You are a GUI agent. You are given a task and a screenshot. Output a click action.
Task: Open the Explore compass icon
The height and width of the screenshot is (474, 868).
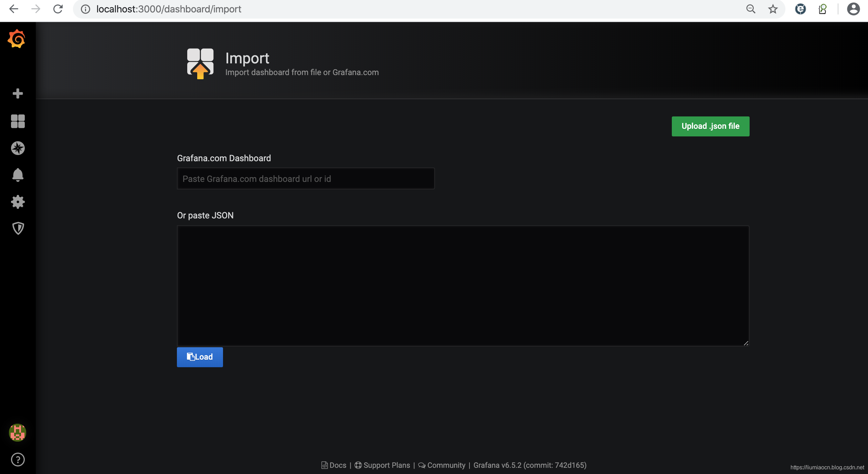click(x=18, y=148)
